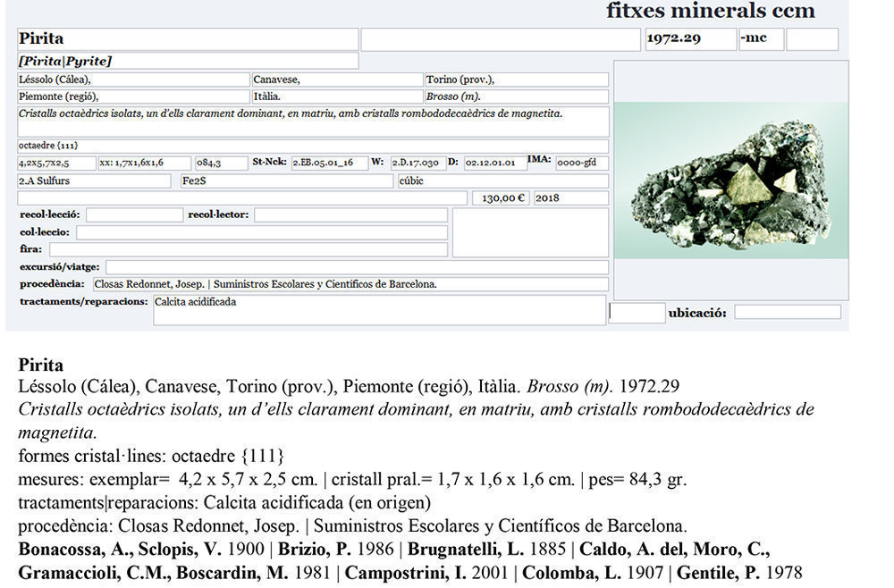Click the W field '2.D.17.030'
894x588 pixels.
(417, 163)
